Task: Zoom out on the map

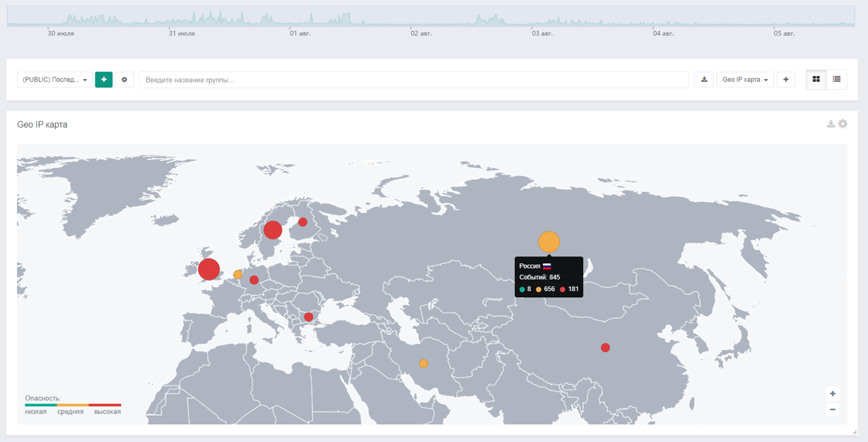Action: [832, 409]
